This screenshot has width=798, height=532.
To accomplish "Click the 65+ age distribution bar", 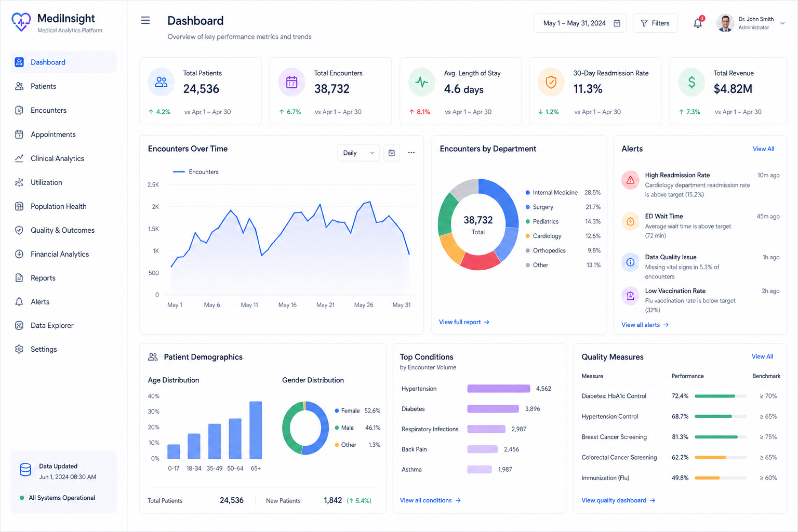I will 256,430.
